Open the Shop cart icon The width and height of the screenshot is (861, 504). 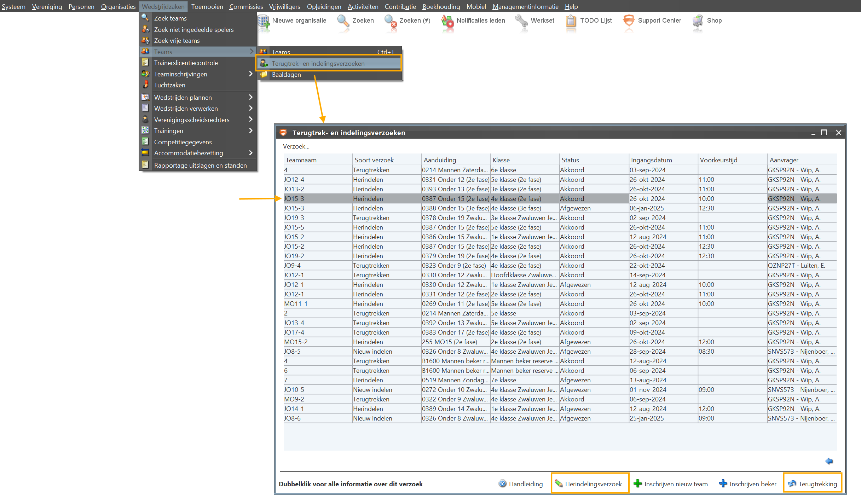click(x=698, y=21)
